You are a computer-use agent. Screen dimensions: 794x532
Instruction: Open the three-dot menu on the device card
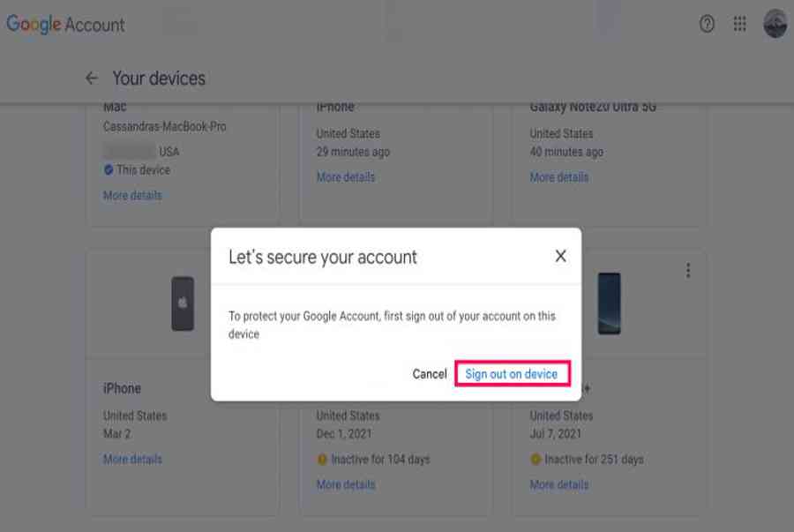click(x=688, y=272)
